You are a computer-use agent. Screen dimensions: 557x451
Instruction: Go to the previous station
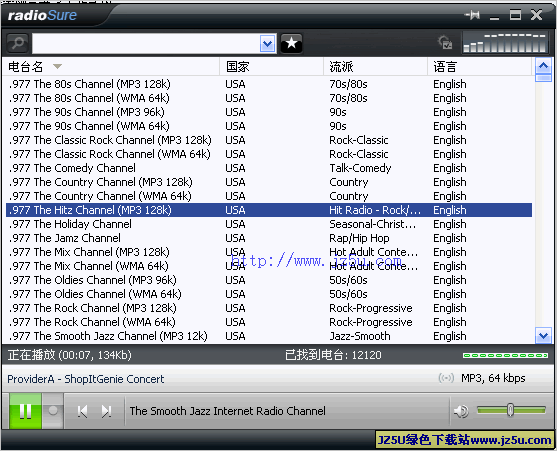pos(82,411)
